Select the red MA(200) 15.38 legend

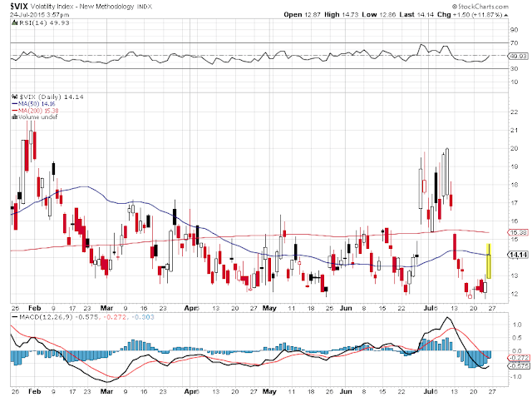coord(35,111)
